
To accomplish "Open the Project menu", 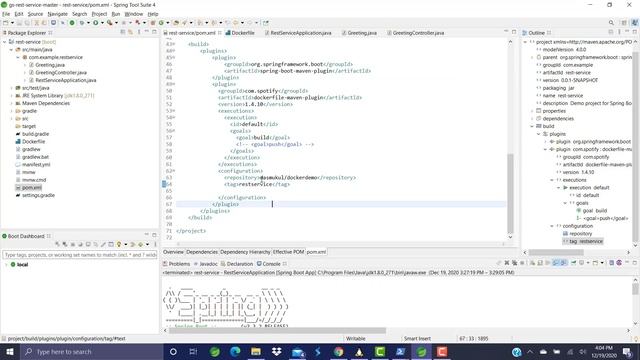I will click(99, 14).
